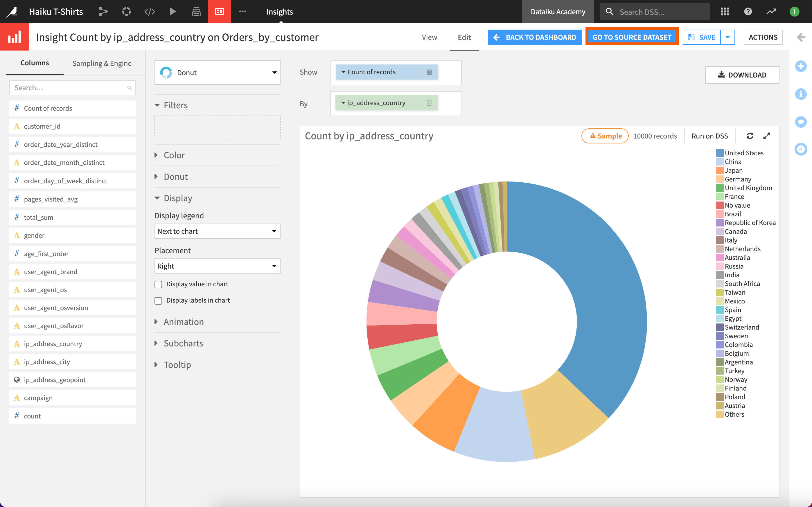Open the help question mark icon
This screenshot has height=507, width=812.
click(748, 11)
